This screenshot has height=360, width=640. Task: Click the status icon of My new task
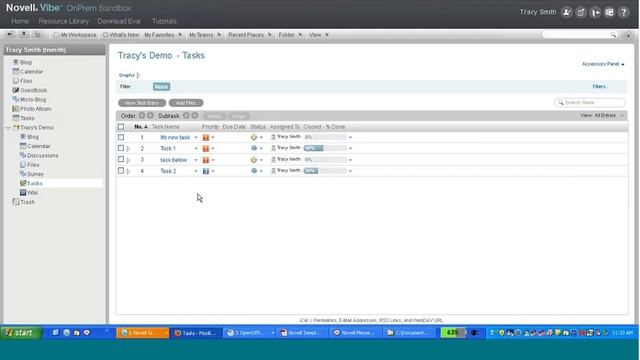[254, 137]
